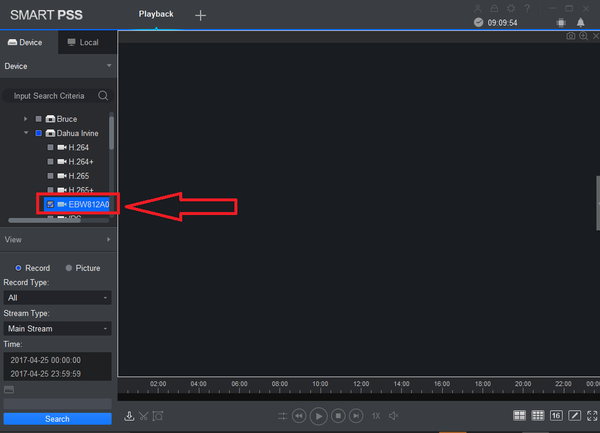Click calendar icon below time range
600x433 pixels.
pos(9,390)
